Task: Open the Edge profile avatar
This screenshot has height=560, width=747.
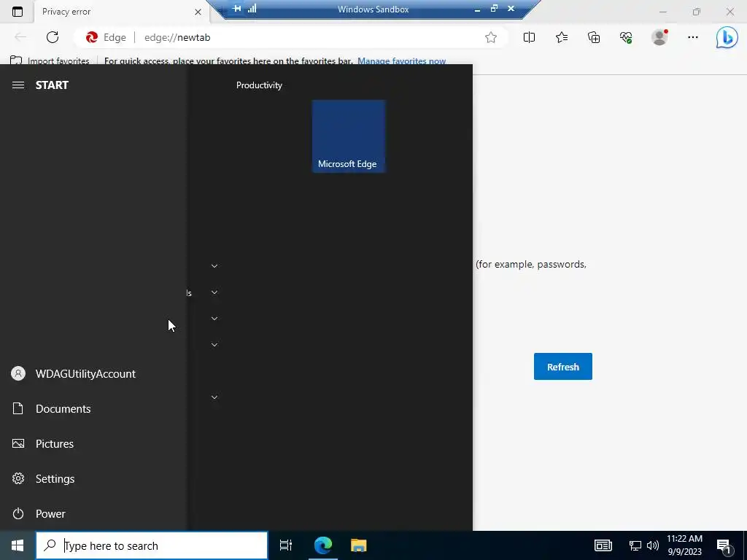Action: tap(659, 38)
